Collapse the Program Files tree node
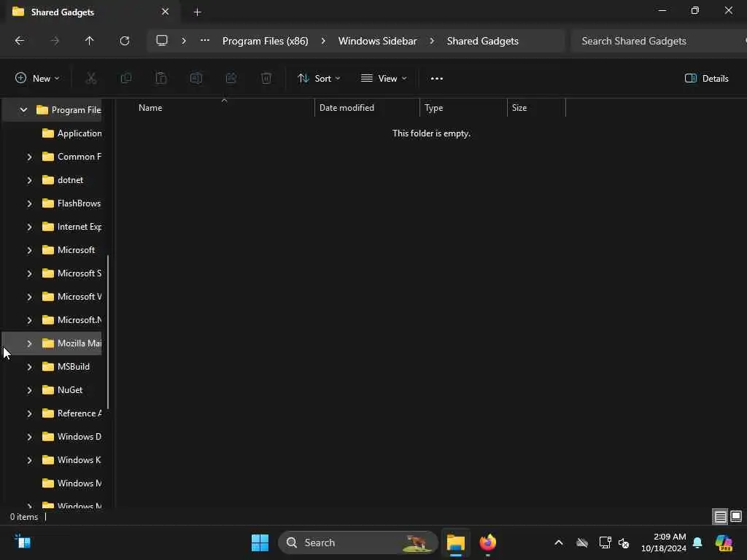This screenshot has width=747, height=560. (23, 110)
